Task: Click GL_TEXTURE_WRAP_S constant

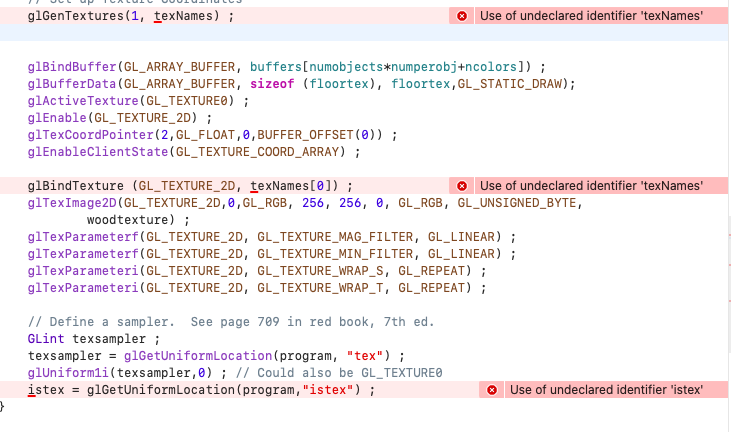Action: (x=320, y=271)
